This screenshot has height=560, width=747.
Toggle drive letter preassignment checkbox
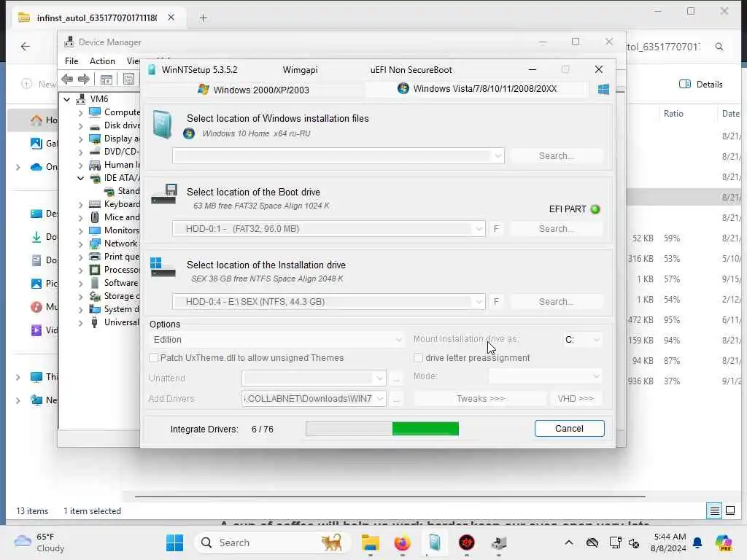(x=418, y=357)
